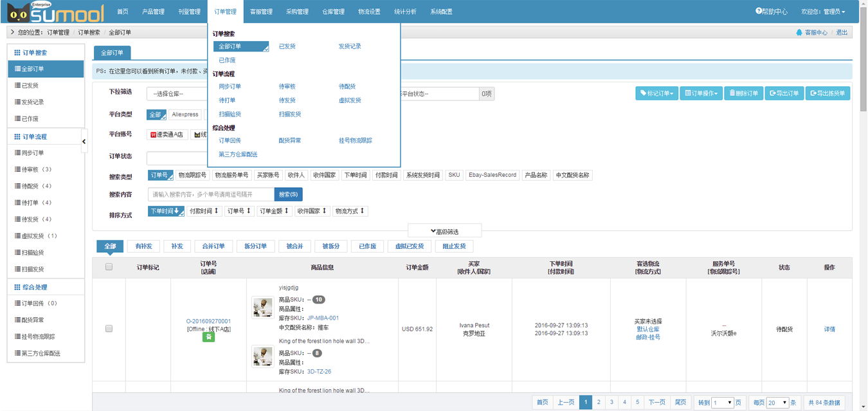Open the 详情 link for first order

point(829,329)
